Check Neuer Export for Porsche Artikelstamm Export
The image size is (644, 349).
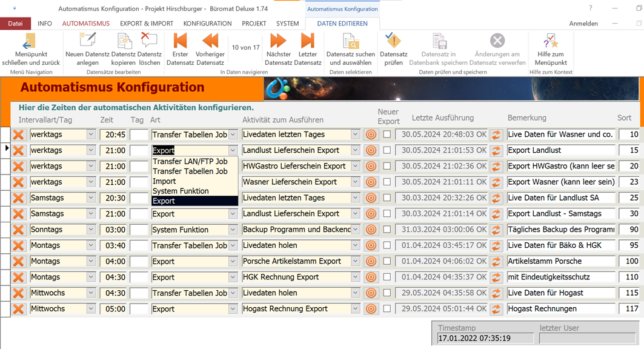tap(387, 261)
